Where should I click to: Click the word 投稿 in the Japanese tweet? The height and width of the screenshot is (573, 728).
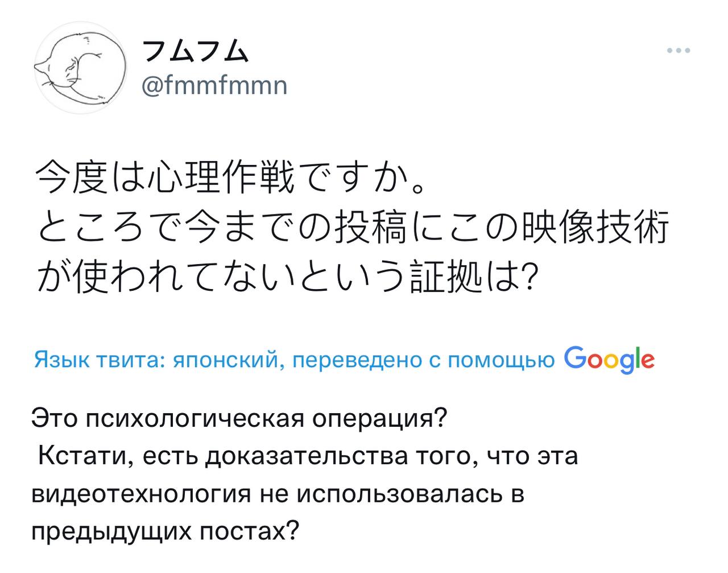pos(371,228)
